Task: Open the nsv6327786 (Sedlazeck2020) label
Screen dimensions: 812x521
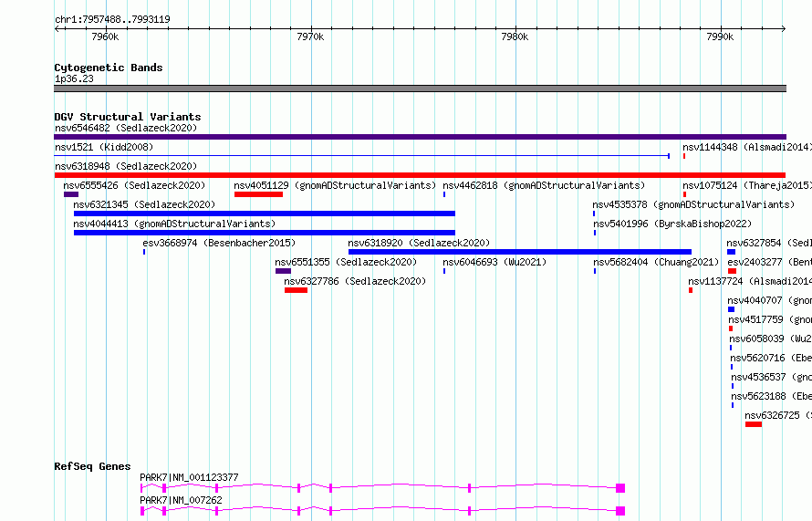Action: pos(355,281)
